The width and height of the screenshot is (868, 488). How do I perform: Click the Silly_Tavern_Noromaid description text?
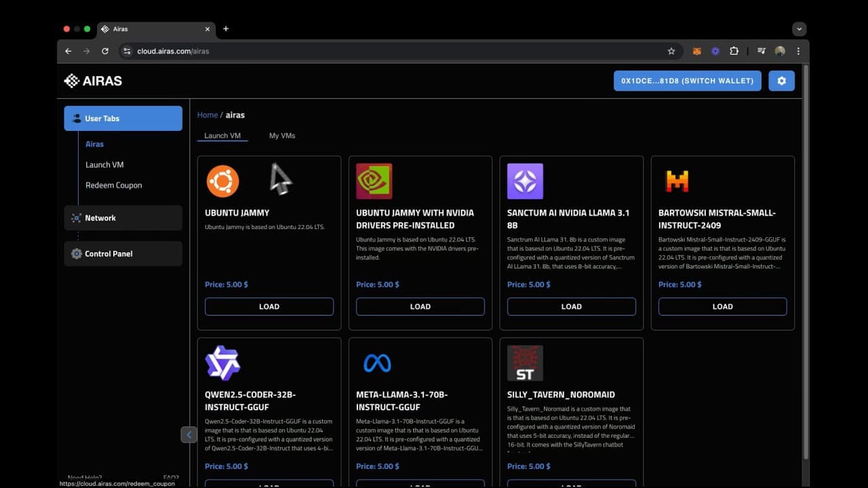click(x=572, y=429)
